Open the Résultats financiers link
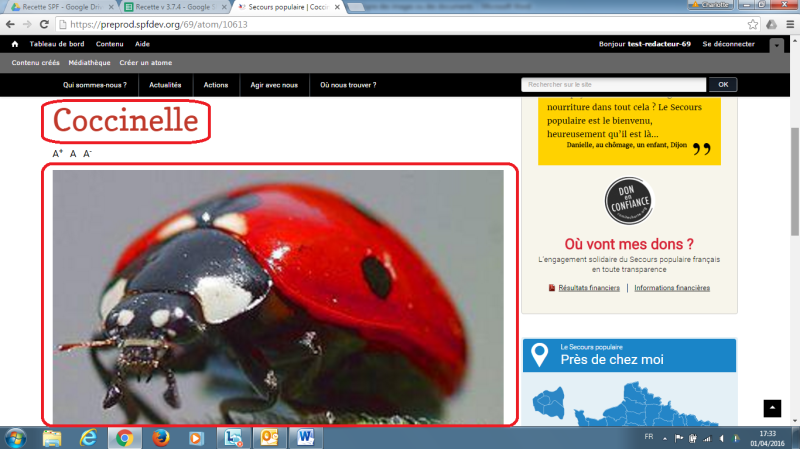Image resolution: width=800 pixels, height=449 pixels. pyautogui.click(x=585, y=288)
